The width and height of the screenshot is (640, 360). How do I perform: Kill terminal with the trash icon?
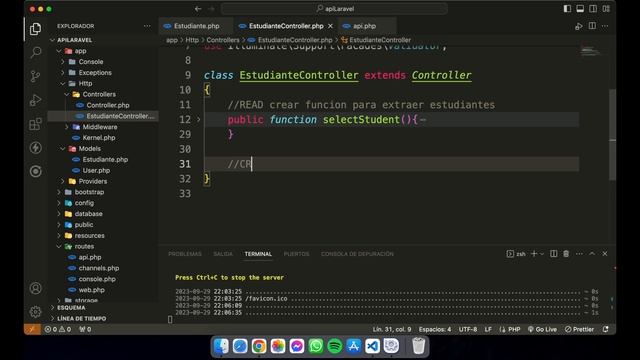(566, 254)
